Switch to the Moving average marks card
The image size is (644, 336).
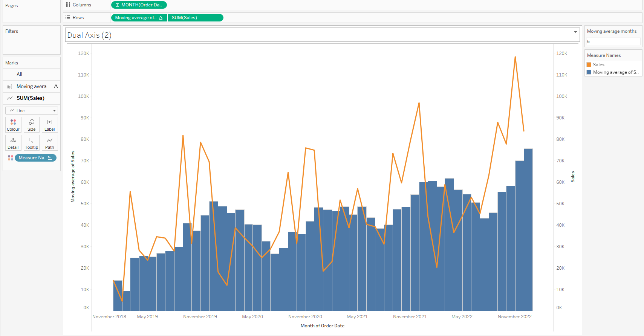pyautogui.click(x=32, y=87)
